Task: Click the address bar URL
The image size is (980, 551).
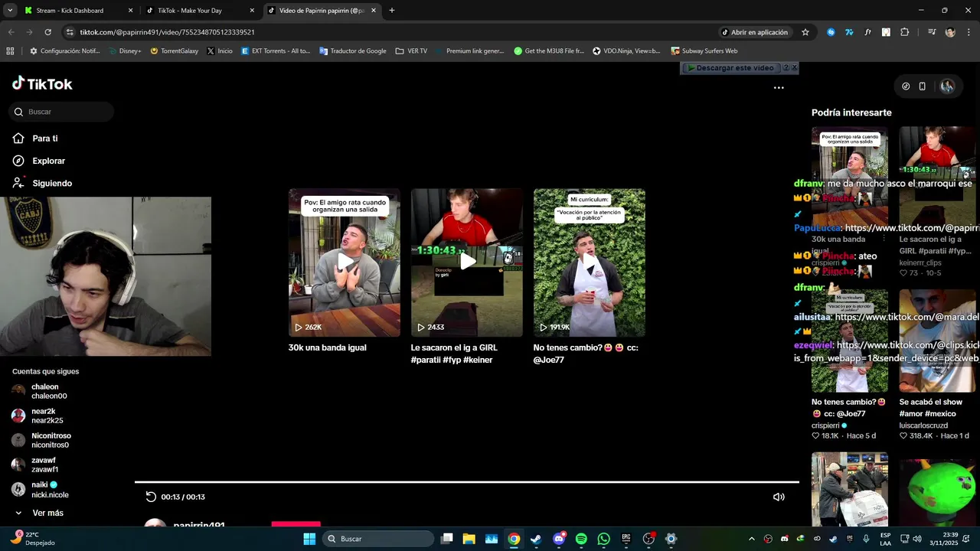Action: [x=167, y=32]
